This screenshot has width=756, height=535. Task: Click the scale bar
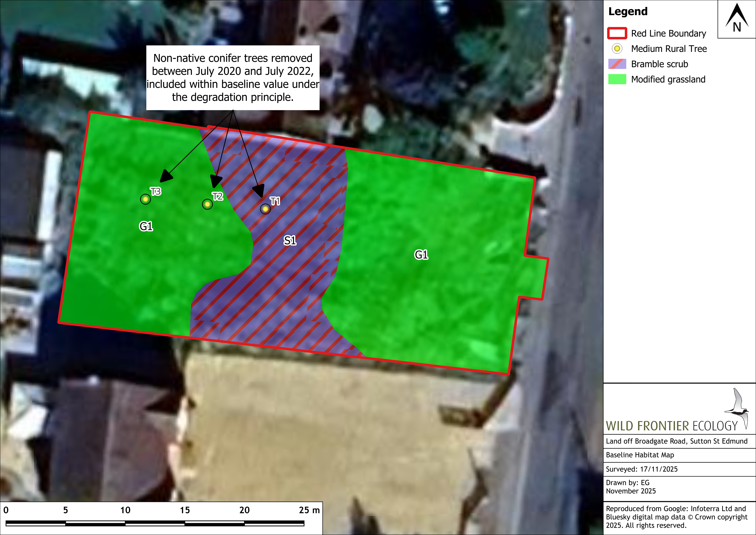tap(155, 523)
